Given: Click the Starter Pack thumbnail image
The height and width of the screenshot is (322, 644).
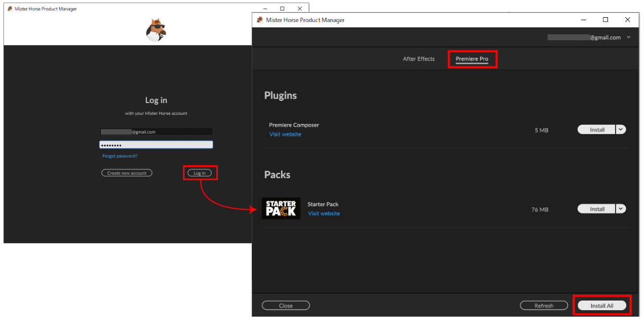Looking at the screenshot, I should (x=281, y=208).
